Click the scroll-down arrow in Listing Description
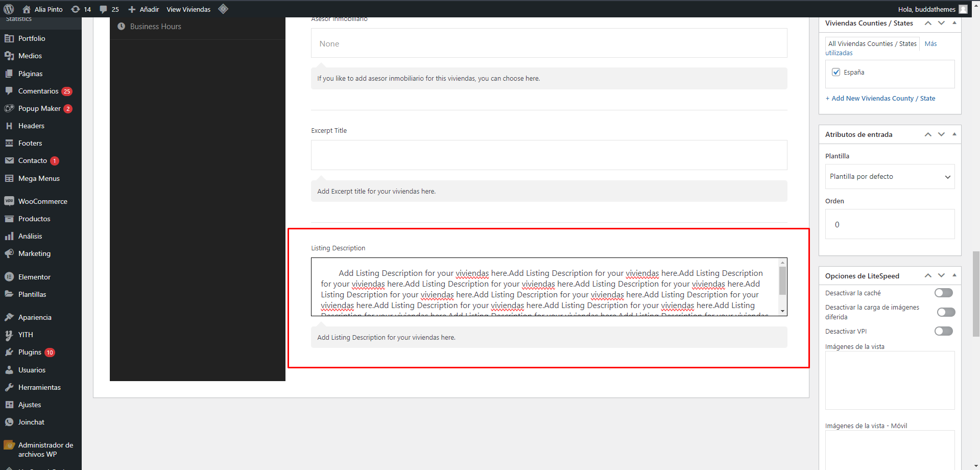The height and width of the screenshot is (470, 980). pos(782,311)
